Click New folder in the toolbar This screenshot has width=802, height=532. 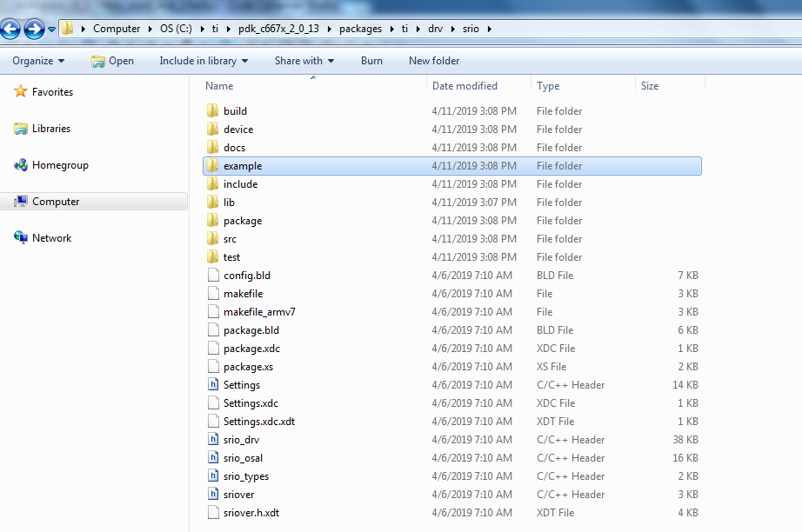pos(434,61)
